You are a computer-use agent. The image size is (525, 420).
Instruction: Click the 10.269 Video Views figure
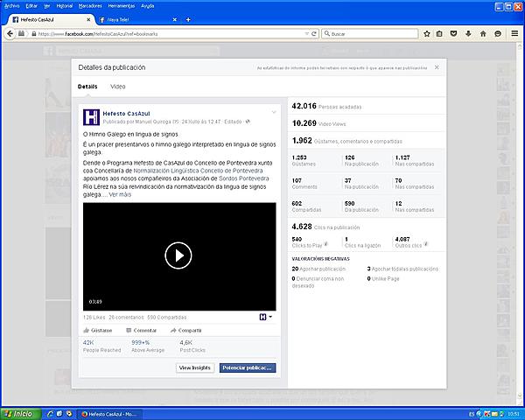[x=304, y=123]
